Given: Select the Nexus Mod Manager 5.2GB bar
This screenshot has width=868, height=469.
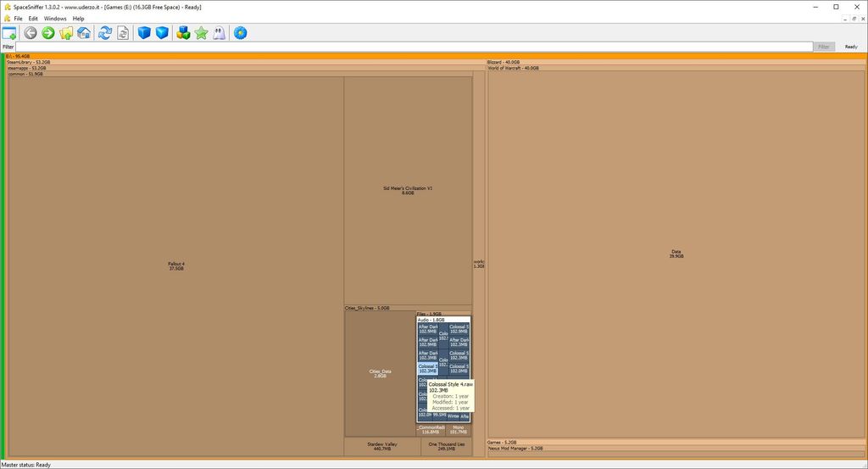Looking at the screenshot, I should click(676, 449).
